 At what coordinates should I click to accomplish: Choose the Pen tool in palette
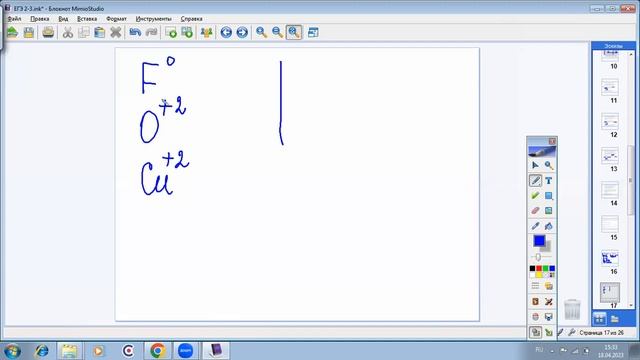(x=536, y=181)
